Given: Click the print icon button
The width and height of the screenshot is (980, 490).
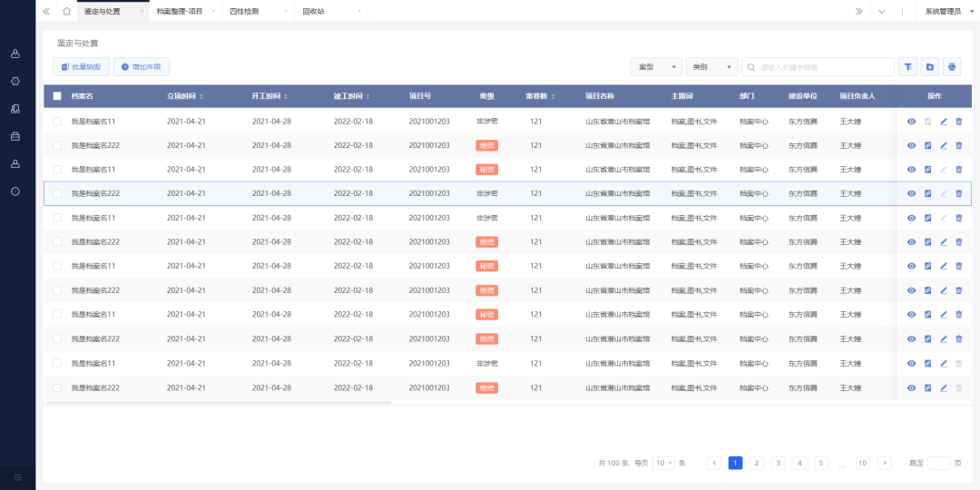Looking at the screenshot, I should pyautogui.click(x=952, y=67).
